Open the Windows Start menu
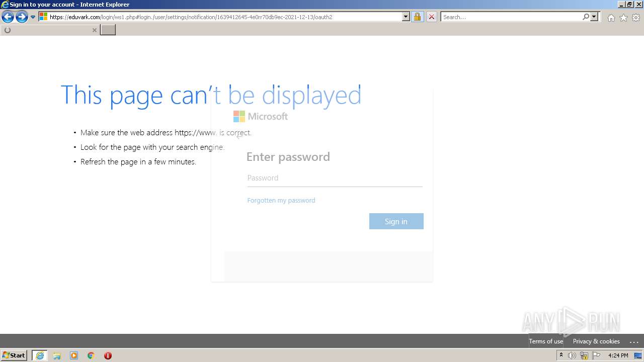The image size is (644, 362). coord(14,355)
